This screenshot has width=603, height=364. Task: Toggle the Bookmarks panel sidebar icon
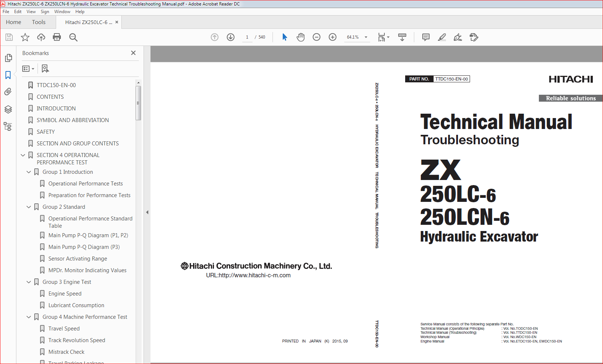click(8, 75)
